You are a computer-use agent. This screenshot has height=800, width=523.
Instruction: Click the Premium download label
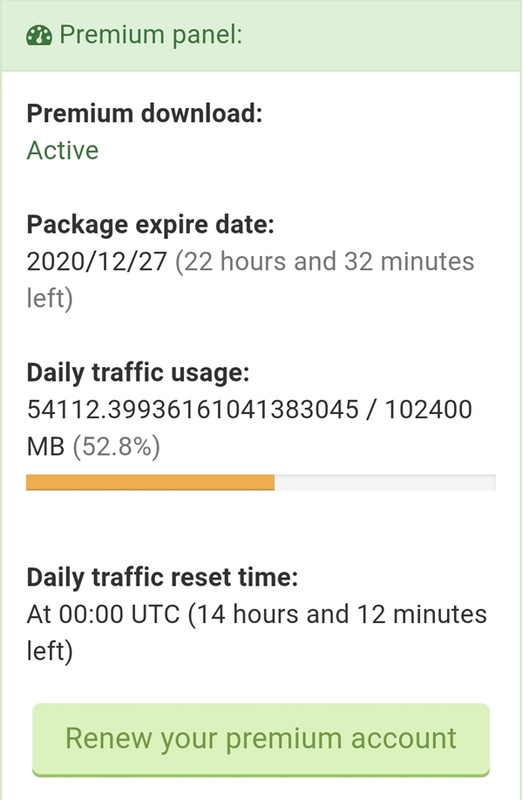(x=144, y=113)
